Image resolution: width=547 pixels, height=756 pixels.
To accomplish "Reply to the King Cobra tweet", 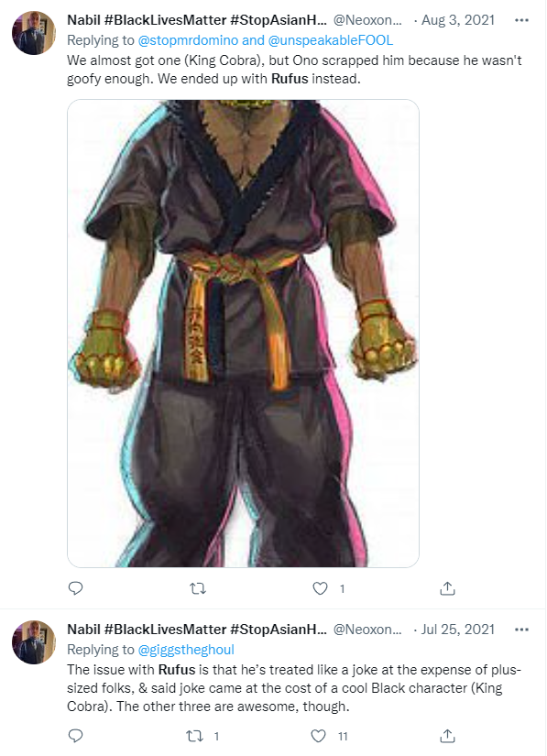I will coord(76,588).
